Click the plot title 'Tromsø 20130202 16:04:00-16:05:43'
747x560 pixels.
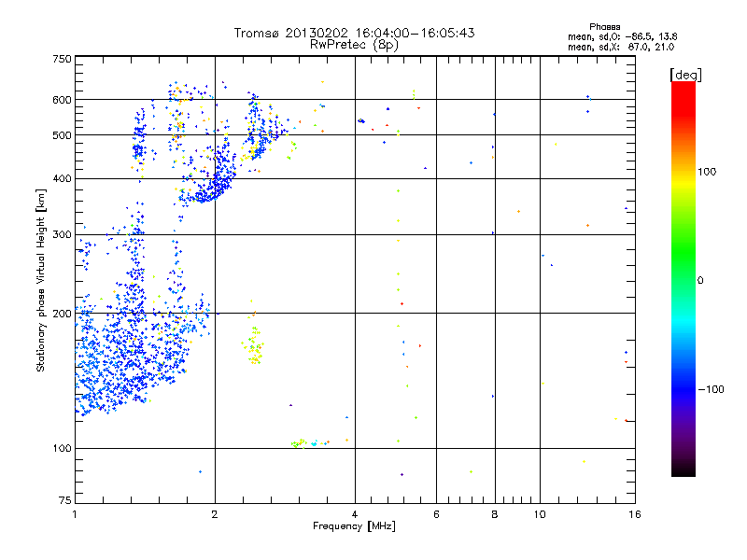[x=354, y=33]
